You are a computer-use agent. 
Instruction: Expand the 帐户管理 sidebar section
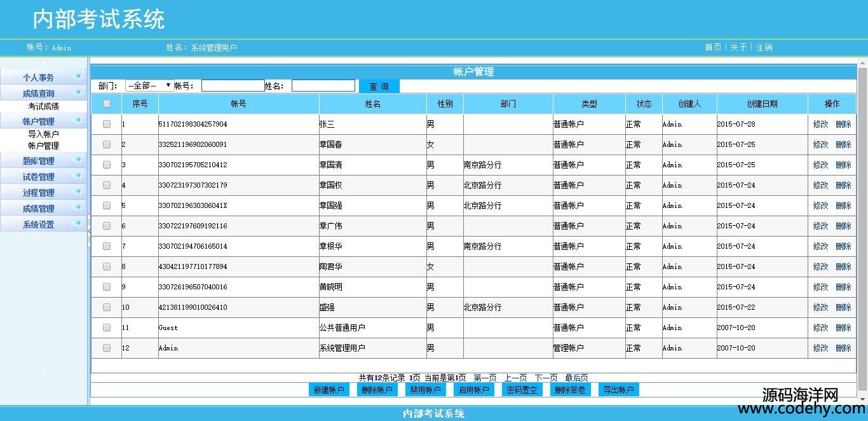click(x=38, y=121)
